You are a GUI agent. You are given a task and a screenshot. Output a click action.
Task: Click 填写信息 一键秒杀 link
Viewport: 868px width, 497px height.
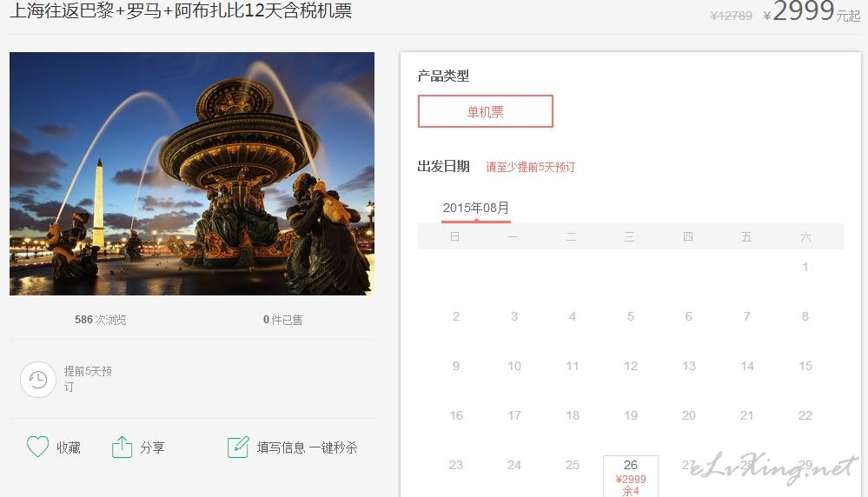(x=307, y=447)
